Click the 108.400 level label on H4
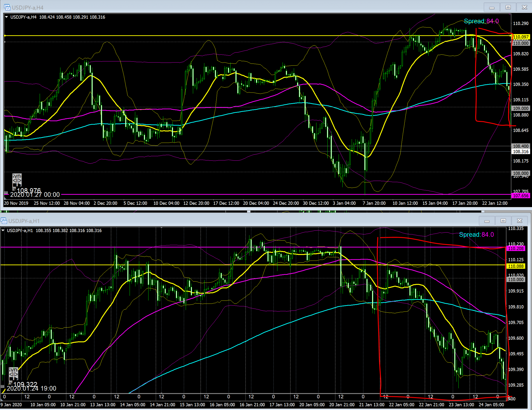 point(521,146)
